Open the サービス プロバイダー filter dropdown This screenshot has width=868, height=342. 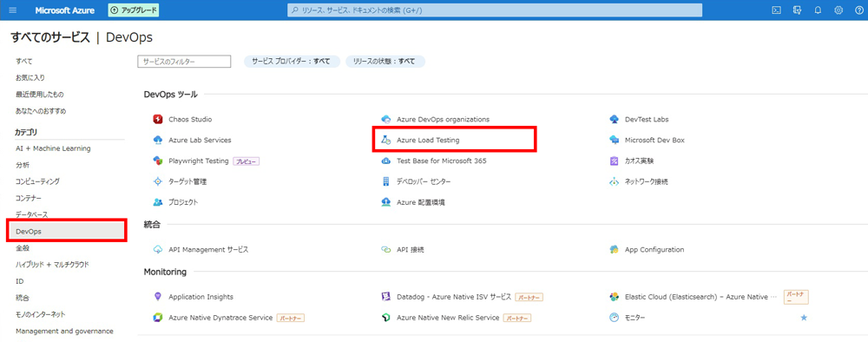(291, 62)
